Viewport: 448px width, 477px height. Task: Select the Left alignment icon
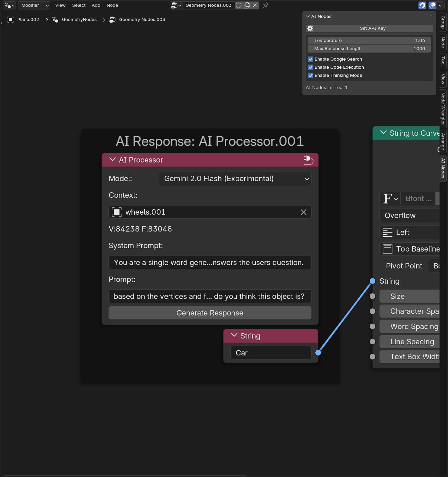(387, 232)
